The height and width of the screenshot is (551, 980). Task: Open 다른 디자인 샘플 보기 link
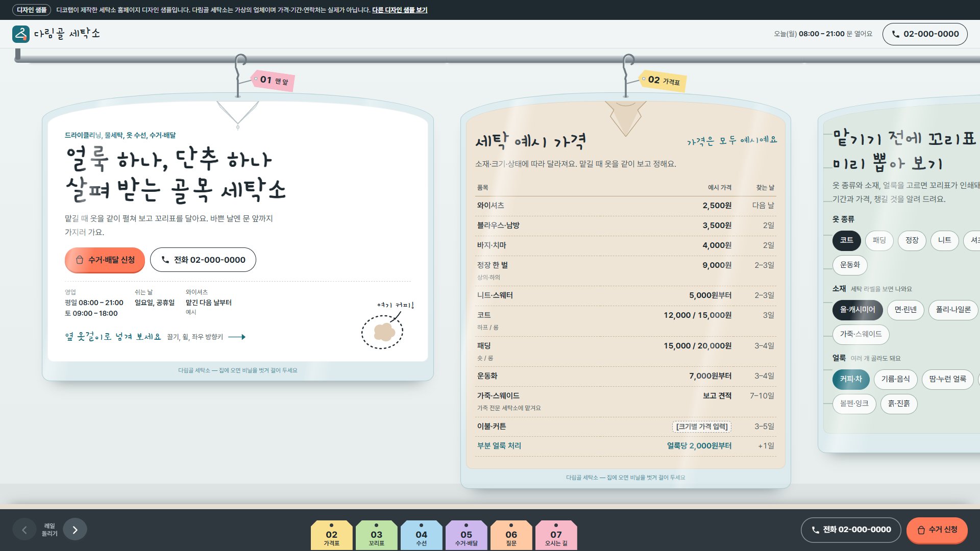[x=400, y=10]
